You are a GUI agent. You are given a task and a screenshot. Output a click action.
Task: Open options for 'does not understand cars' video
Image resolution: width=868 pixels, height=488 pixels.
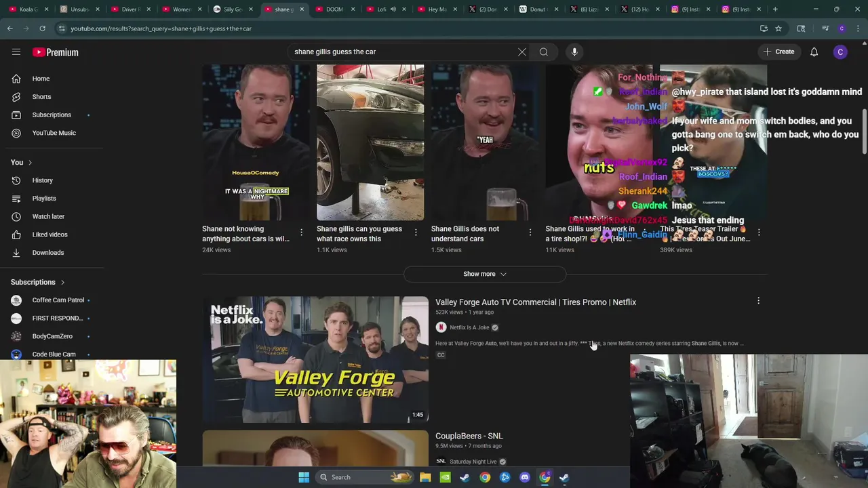pyautogui.click(x=530, y=232)
